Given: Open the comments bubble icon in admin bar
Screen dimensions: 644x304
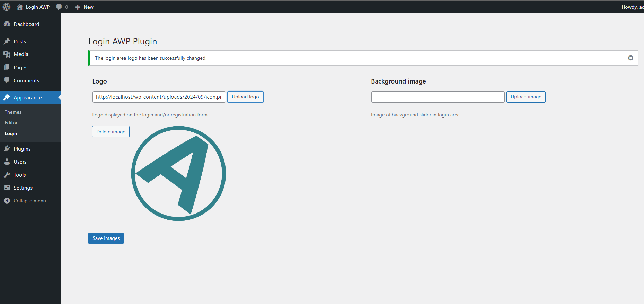Looking at the screenshot, I should coord(59,7).
